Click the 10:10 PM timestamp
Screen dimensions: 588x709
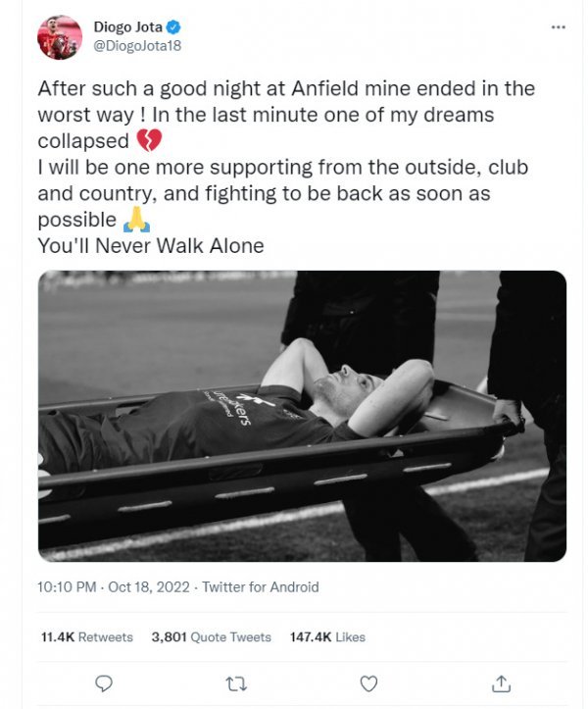pyautogui.click(x=67, y=587)
